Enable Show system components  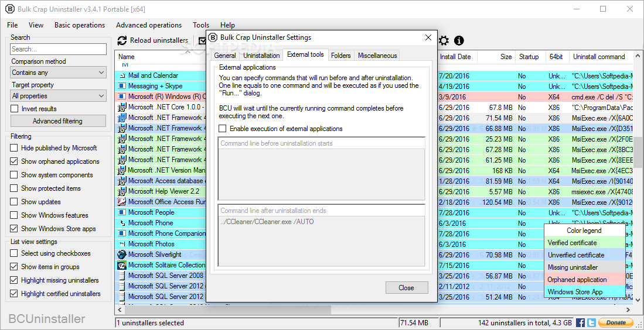pyautogui.click(x=14, y=175)
